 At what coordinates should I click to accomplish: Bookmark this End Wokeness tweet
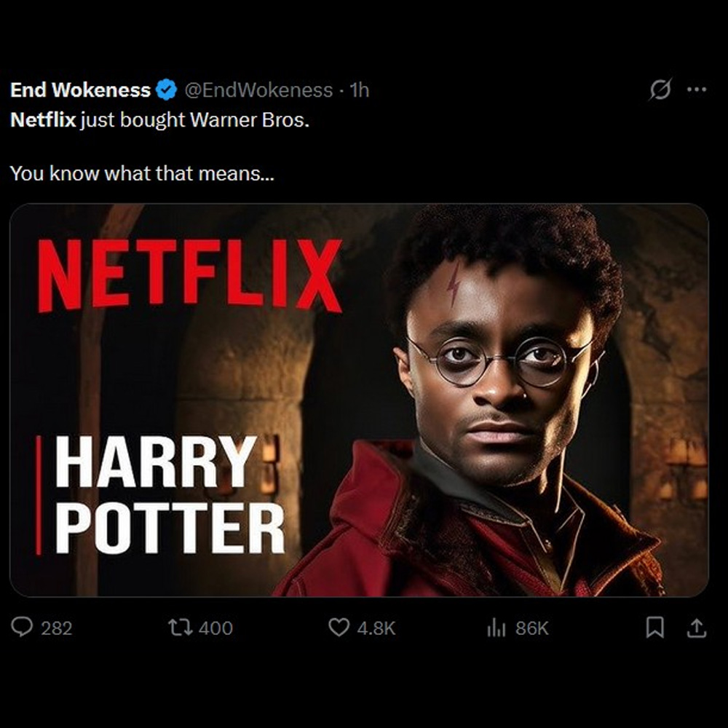[x=655, y=627]
